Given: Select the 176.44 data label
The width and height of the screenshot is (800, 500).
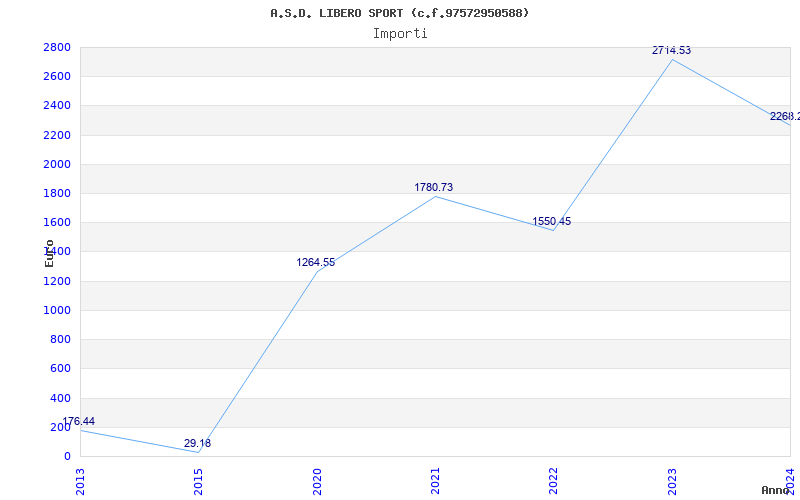Looking at the screenshot, I should pyautogui.click(x=79, y=421).
